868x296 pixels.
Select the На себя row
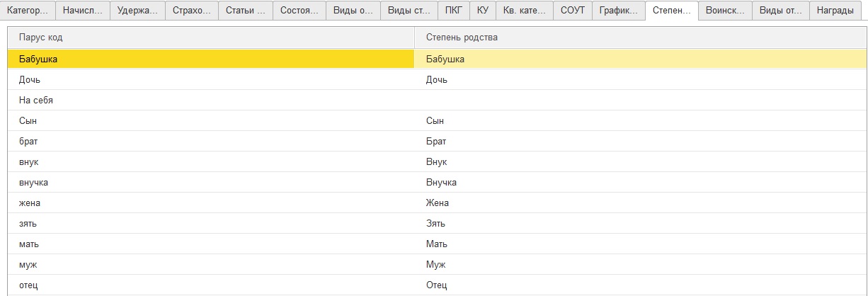tap(210, 101)
